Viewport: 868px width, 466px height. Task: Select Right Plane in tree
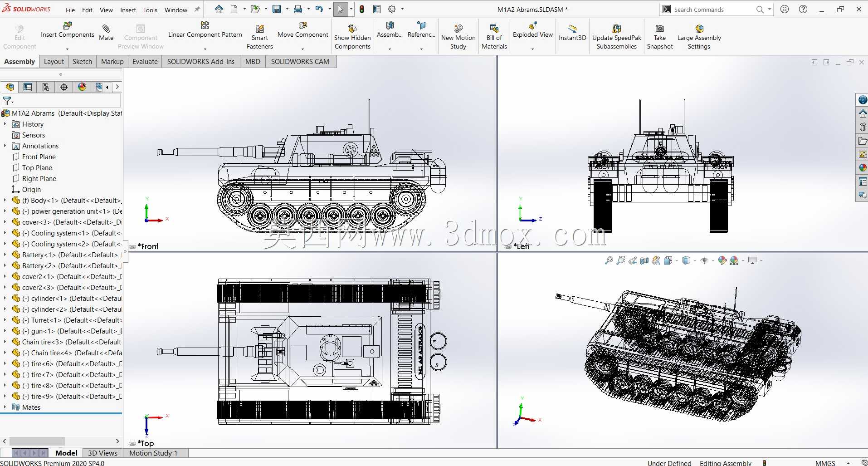(x=34, y=179)
